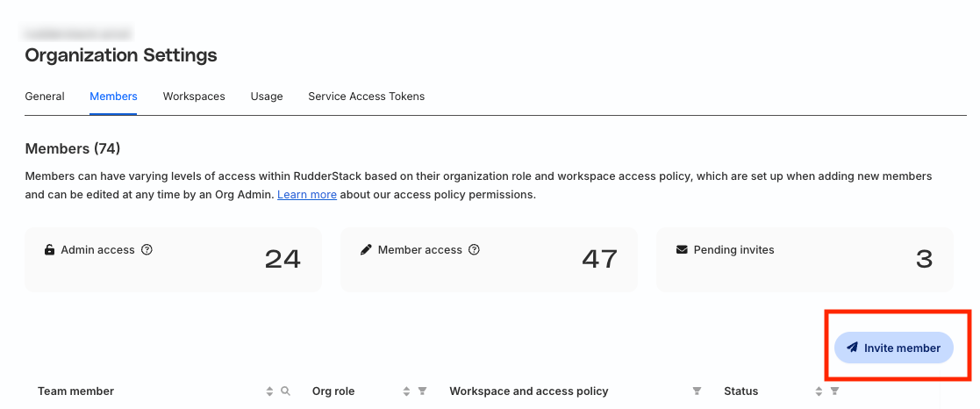Select the Members tab

pos(113,97)
